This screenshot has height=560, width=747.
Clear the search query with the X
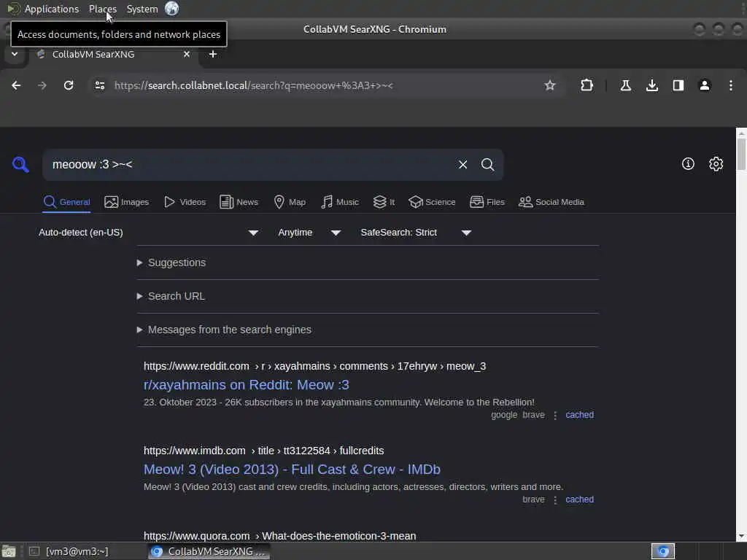pos(462,164)
